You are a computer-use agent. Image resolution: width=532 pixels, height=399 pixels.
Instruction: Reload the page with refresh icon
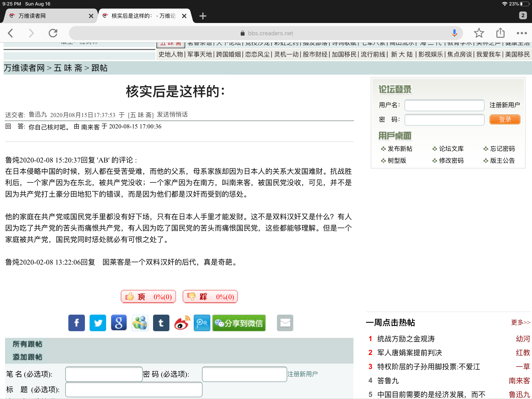pos(53,33)
